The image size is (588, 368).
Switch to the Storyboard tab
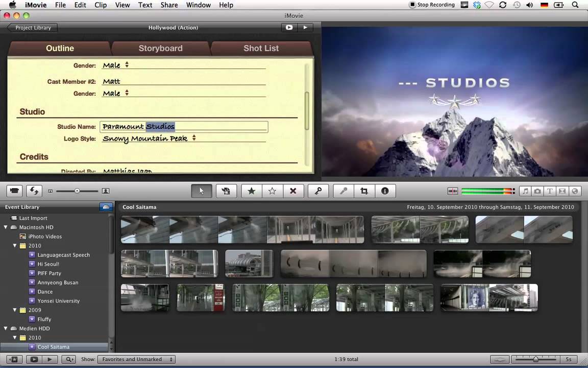tap(160, 48)
